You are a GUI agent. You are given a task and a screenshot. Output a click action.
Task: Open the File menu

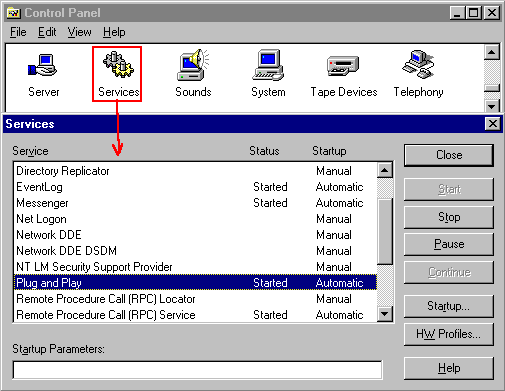[x=18, y=32]
